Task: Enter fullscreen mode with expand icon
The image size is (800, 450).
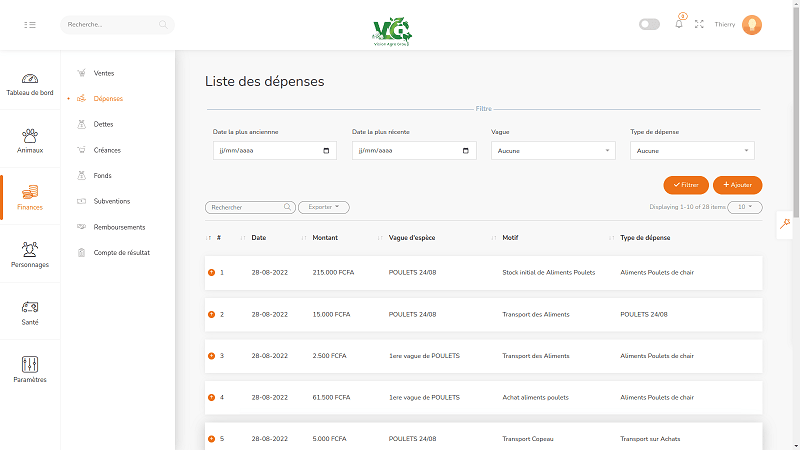Action: pyautogui.click(x=699, y=24)
